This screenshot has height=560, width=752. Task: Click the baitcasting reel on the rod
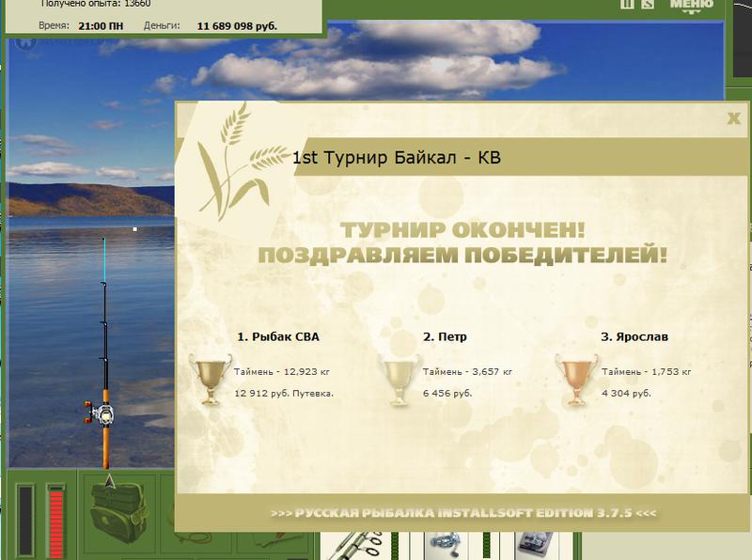(x=101, y=413)
